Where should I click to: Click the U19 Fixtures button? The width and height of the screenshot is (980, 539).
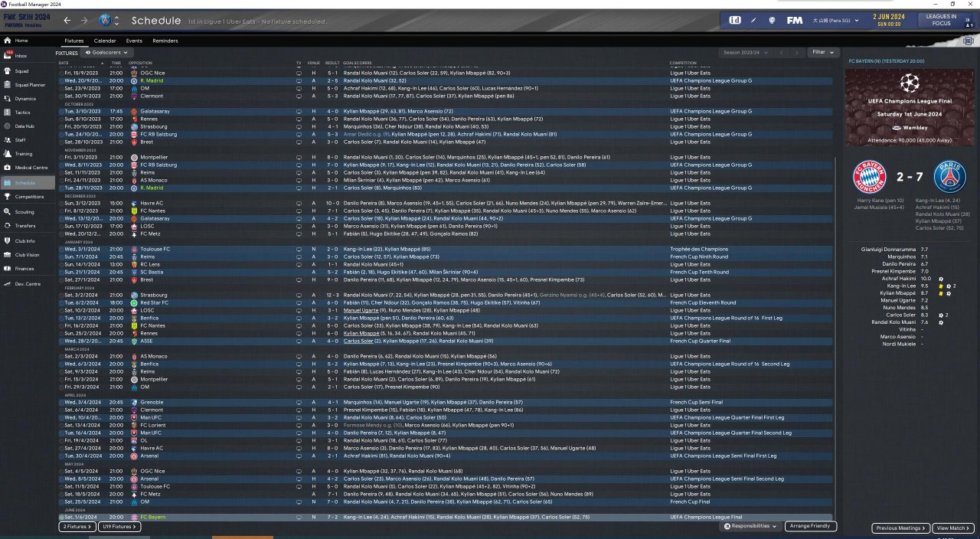coord(120,527)
